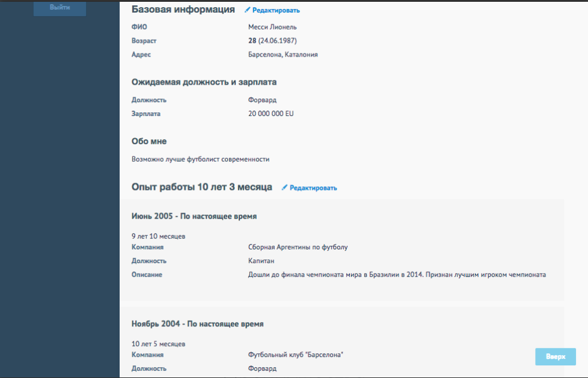This screenshot has height=378, width=588.
Task: Click heading Ожидаемая должность и зарплата
Action: click(x=204, y=82)
